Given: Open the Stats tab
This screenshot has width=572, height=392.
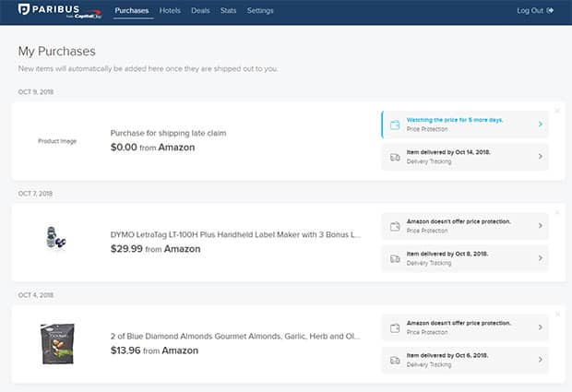Looking at the screenshot, I should (229, 10).
